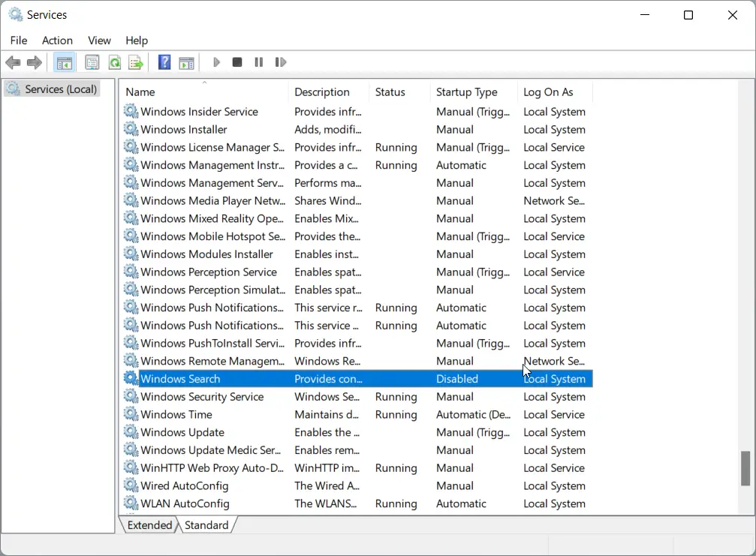Sort by the Name column header
The image size is (756, 556).
(x=204, y=92)
